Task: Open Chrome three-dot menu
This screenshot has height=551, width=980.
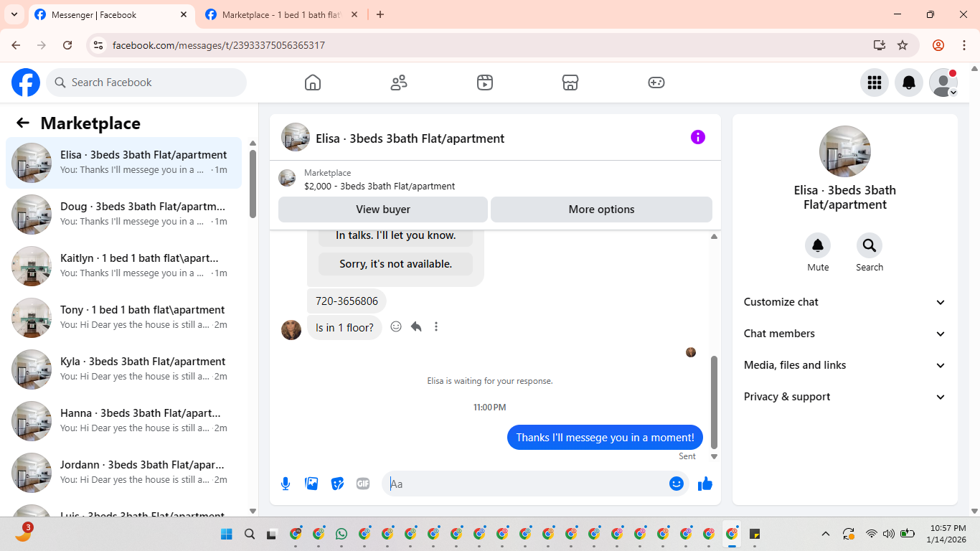Action: click(964, 45)
